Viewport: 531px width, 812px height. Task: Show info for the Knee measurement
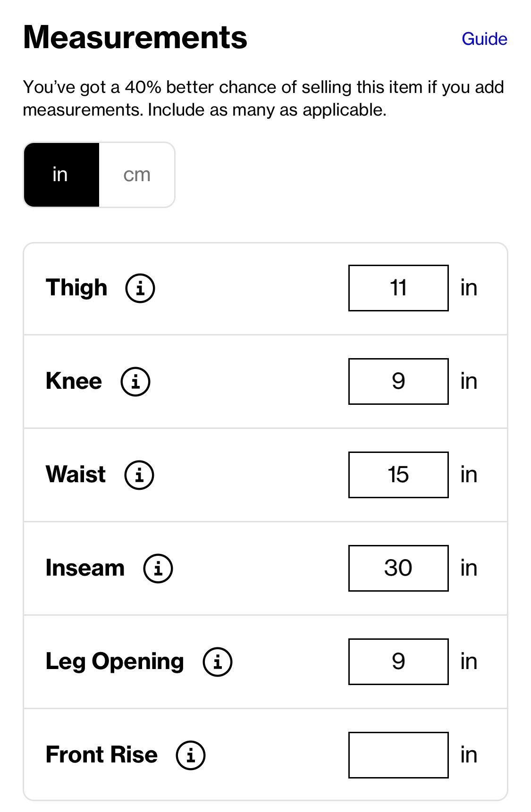coord(135,381)
